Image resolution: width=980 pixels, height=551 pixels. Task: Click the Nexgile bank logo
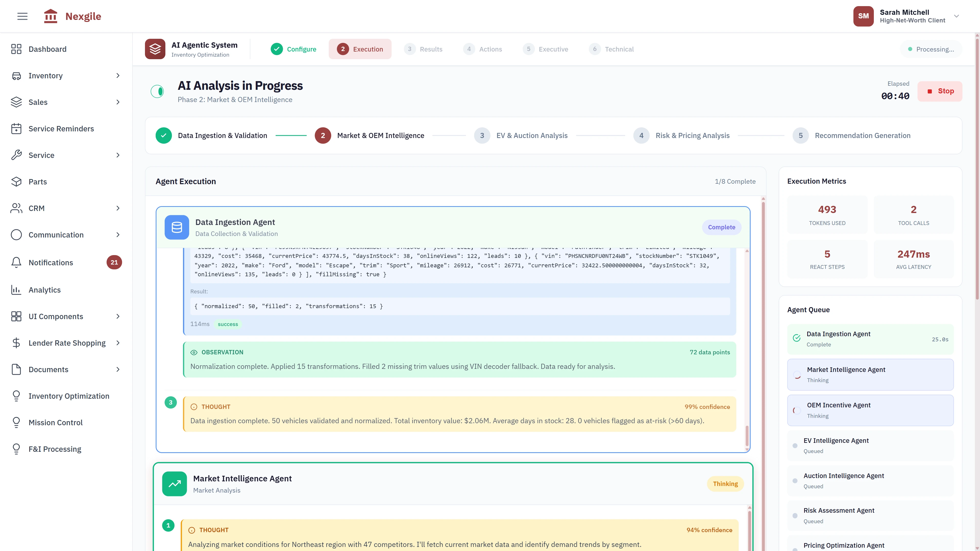click(51, 16)
